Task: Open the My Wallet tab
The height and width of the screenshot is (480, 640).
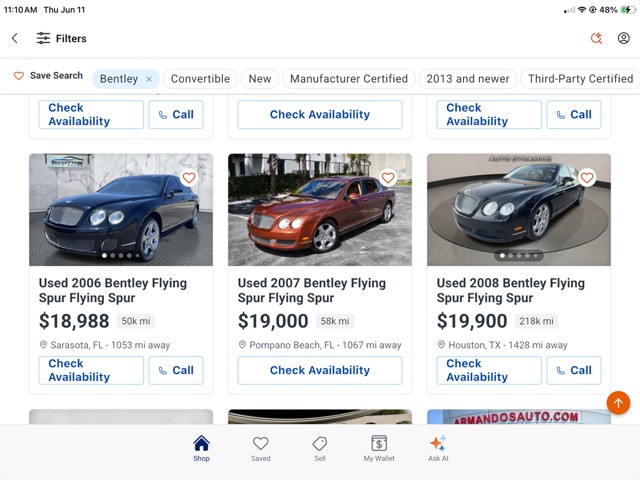Action: point(379,449)
